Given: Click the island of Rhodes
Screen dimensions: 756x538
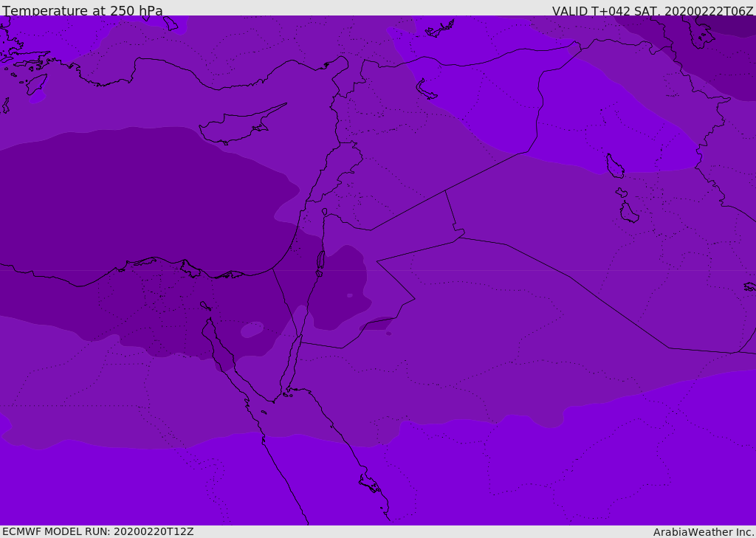Looking at the screenshot, I should coord(36,83).
